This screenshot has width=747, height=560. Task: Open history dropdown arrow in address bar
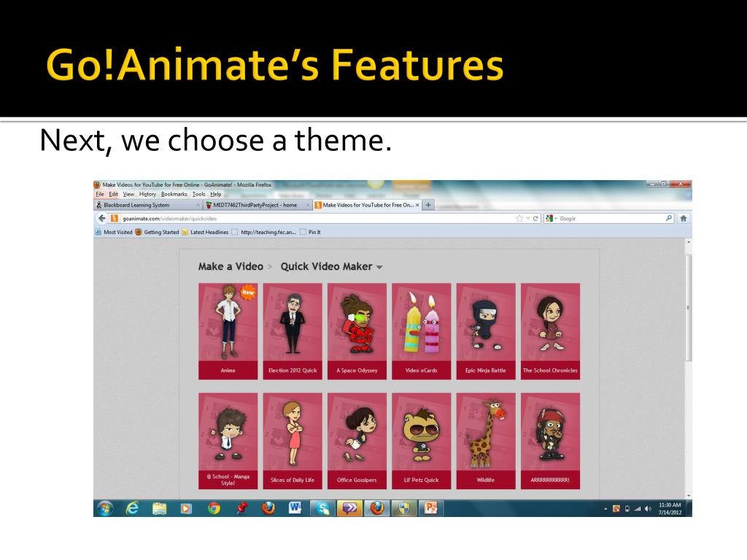[x=528, y=218]
